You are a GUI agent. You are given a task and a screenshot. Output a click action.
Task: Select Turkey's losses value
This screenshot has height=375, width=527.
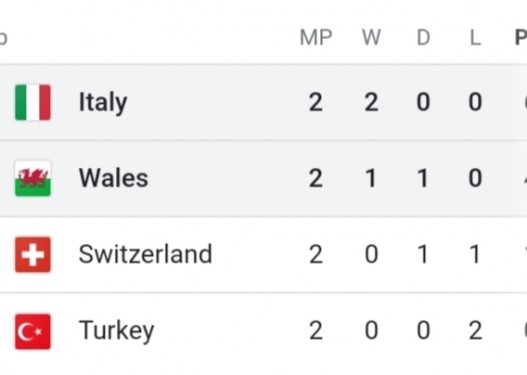pos(475,331)
